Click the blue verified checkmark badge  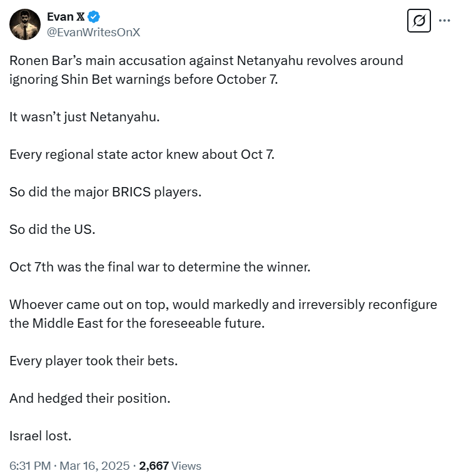pos(94,16)
